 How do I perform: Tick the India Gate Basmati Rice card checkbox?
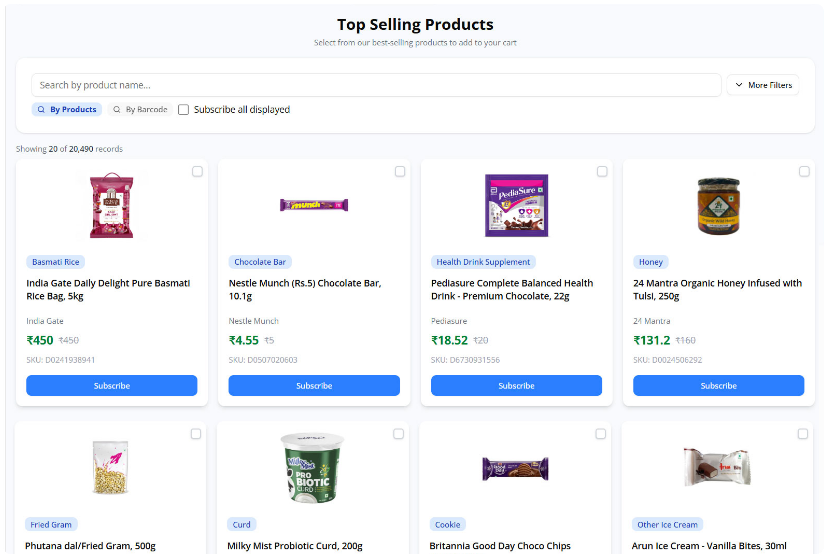[197, 172]
